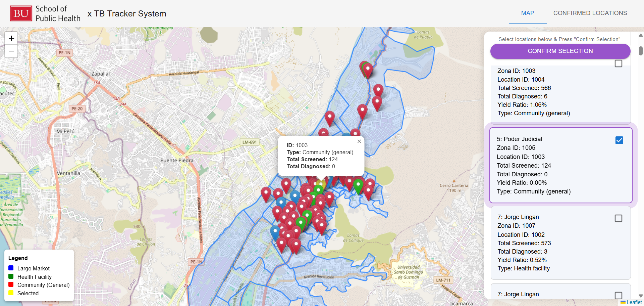Click the red marker just above the popup close button
The height and width of the screenshot is (306, 644).
pyautogui.click(x=355, y=132)
